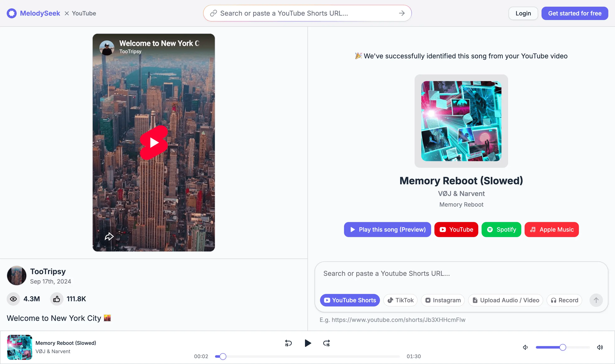The image size is (615, 364).
Task: Click the high volume speaker icon
Action: pyautogui.click(x=600, y=347)
